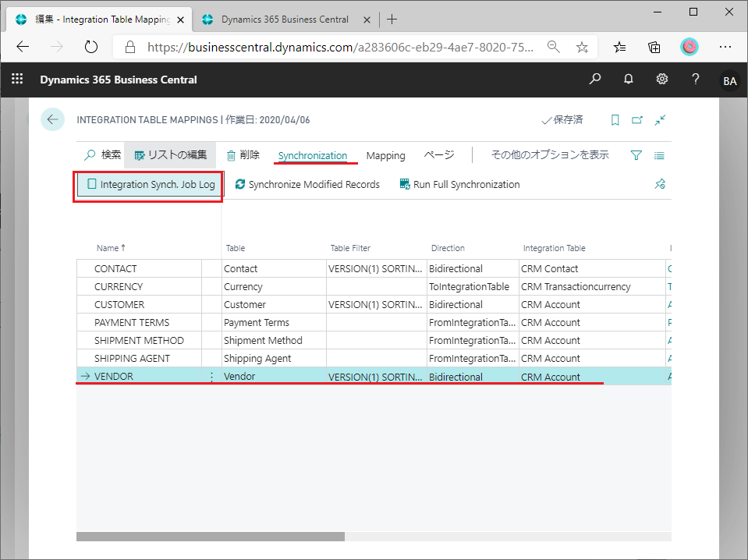This screenshot has height=560, width=748.
Task: Open the app launcher waffle icon
Action: click(17, 79)
